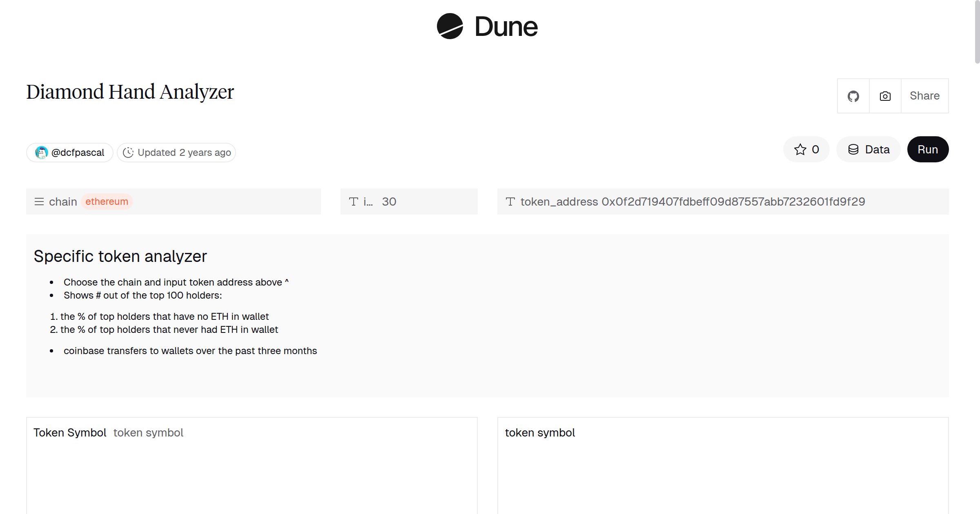
Task: Click the Run button
Action: pos(928,149)
